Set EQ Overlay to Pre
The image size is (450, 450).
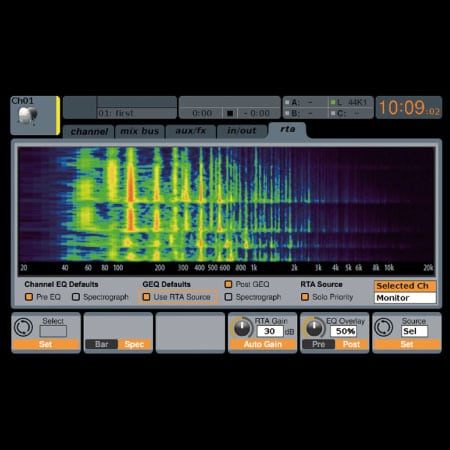(318, 344)
